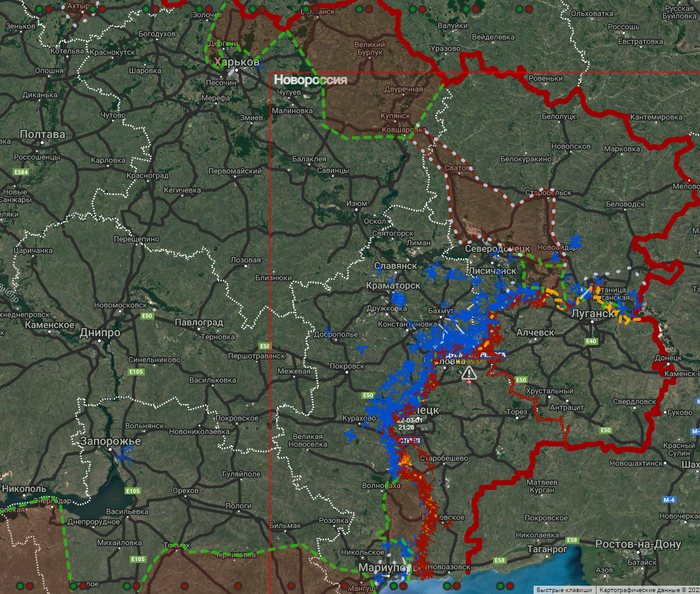Select the Северодонецк label

497,249
